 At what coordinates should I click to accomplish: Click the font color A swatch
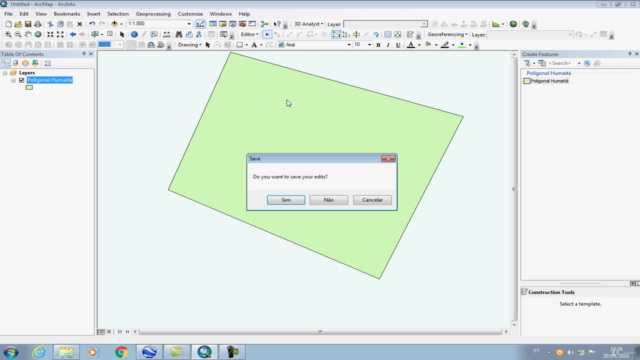411,45
